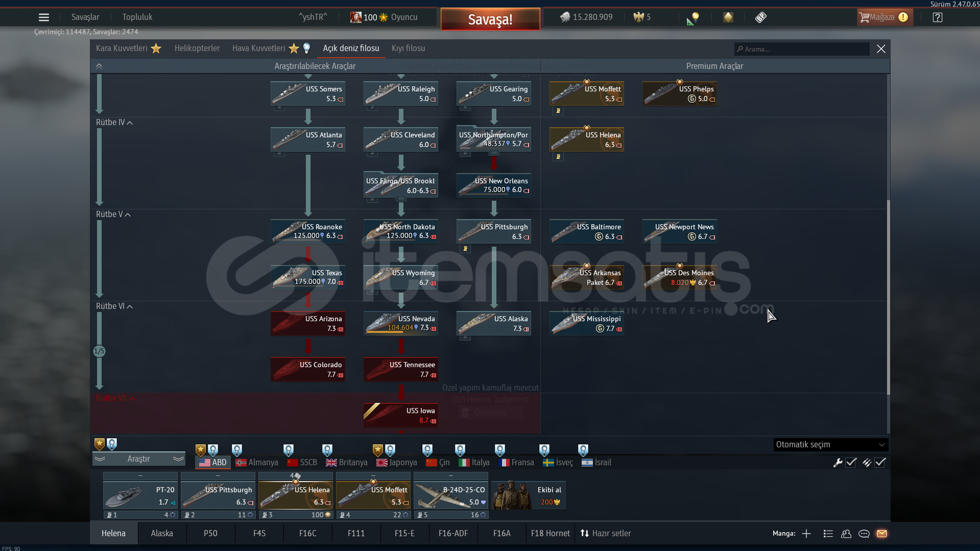Toggle the auto-ammo refill checkbox
Viewport: 980px width, 551px height.
tap(880, 463)
